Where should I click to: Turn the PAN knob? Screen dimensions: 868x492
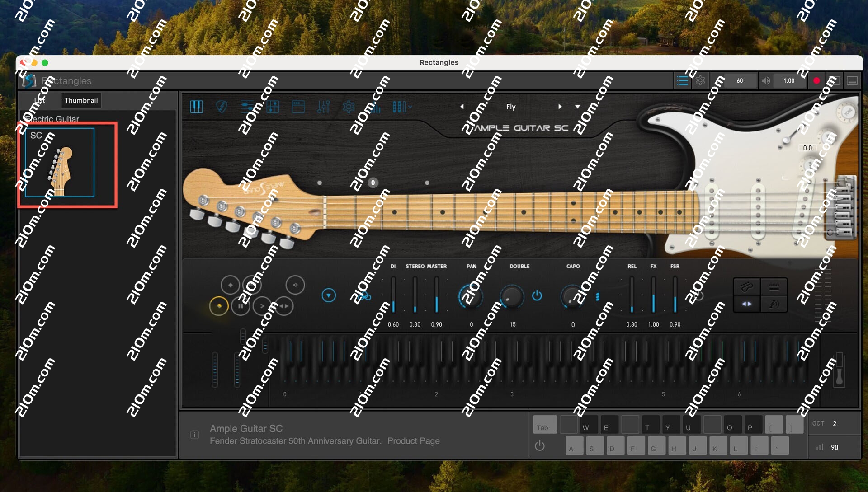pyautogui.click(x=471, y=297)
